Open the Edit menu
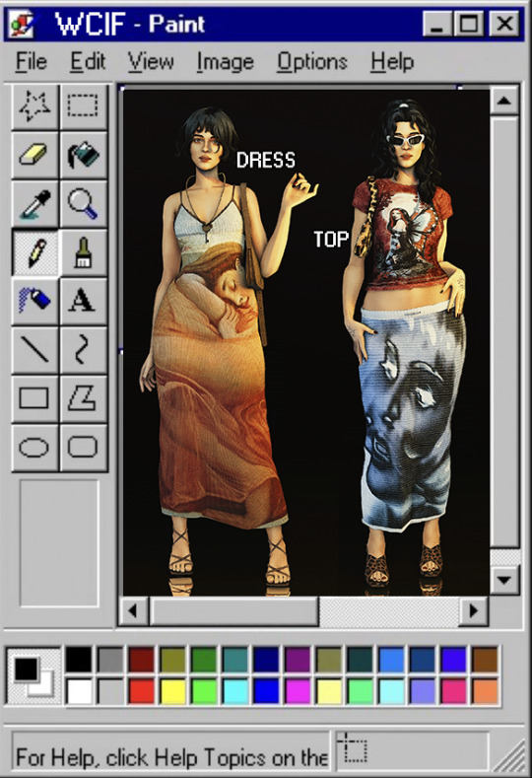 (x=88, y=62)
